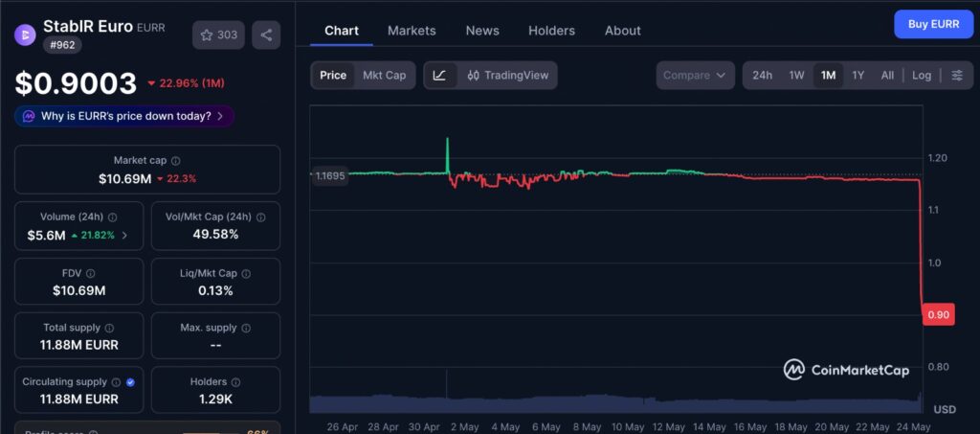Click the 1.29K holders value

coord(215,399)
